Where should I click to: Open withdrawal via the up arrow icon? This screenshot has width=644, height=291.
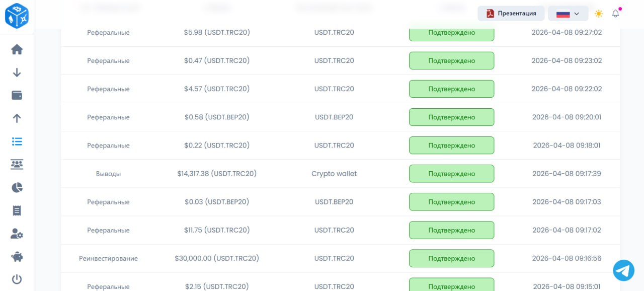click(17, 118)
